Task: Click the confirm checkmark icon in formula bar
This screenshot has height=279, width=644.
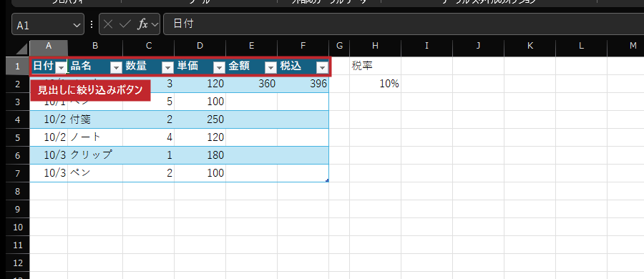Action: (x=125, y=24)
